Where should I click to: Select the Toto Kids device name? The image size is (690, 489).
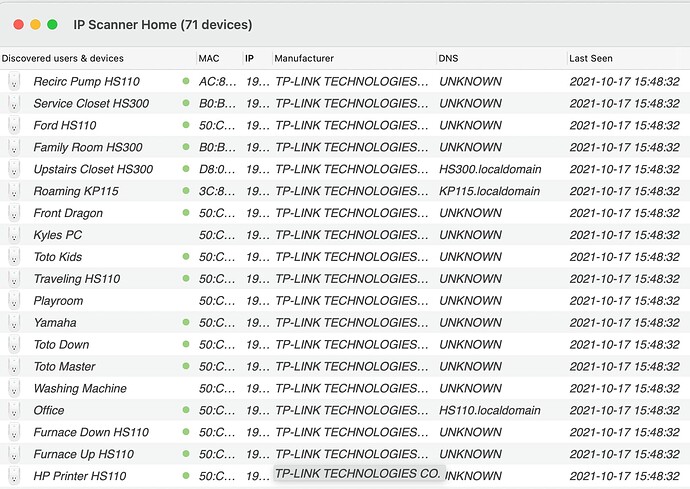point(58,257)
